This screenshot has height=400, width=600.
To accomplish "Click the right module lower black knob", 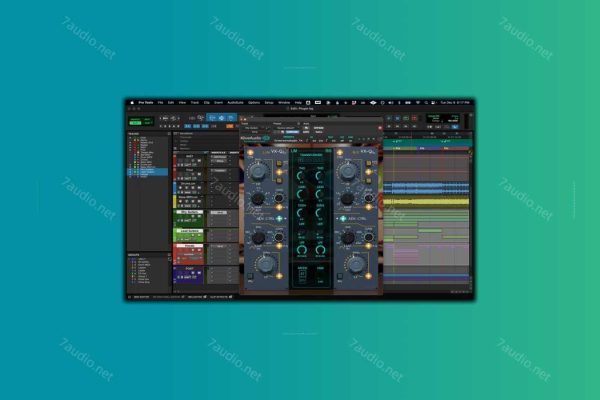I will [x=347, y=238].
